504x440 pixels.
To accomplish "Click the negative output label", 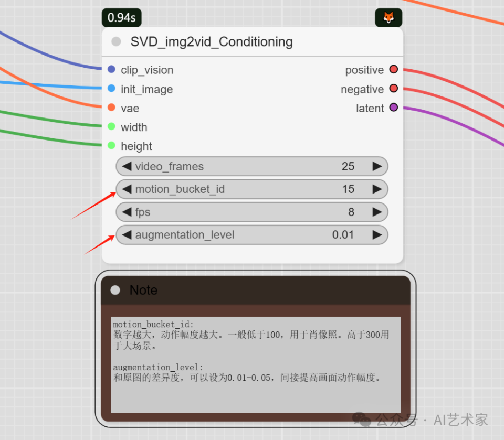I will pyautogui.click(x=362, y=89).
